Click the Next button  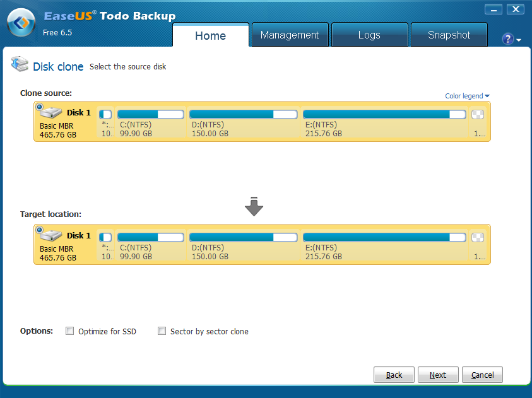[438, 375]
